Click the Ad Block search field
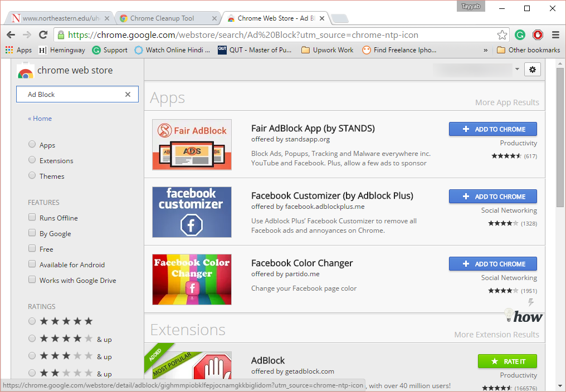 [77, 94]
